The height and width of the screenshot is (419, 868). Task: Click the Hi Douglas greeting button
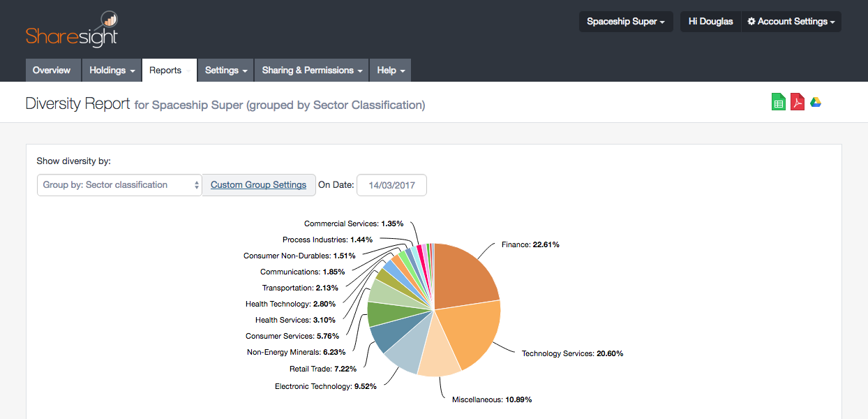(x=710, y=22)
